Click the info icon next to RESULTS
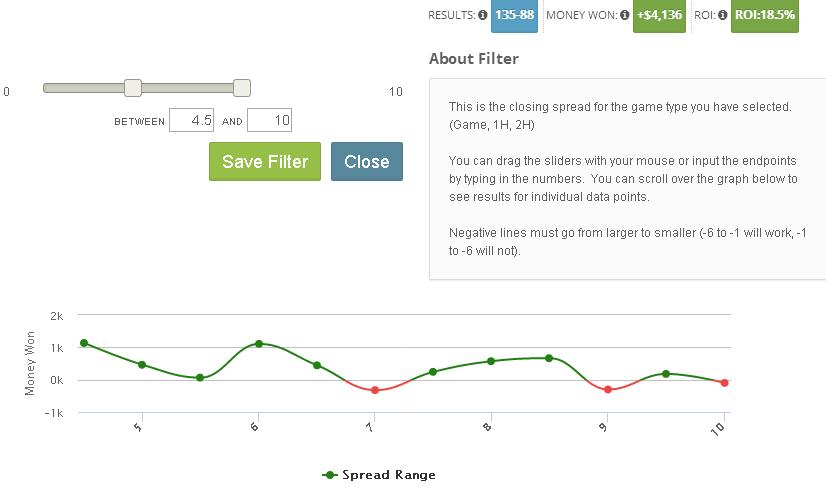Screen dimensions: 826x491 pyautogui.click(x=483, y=15)
